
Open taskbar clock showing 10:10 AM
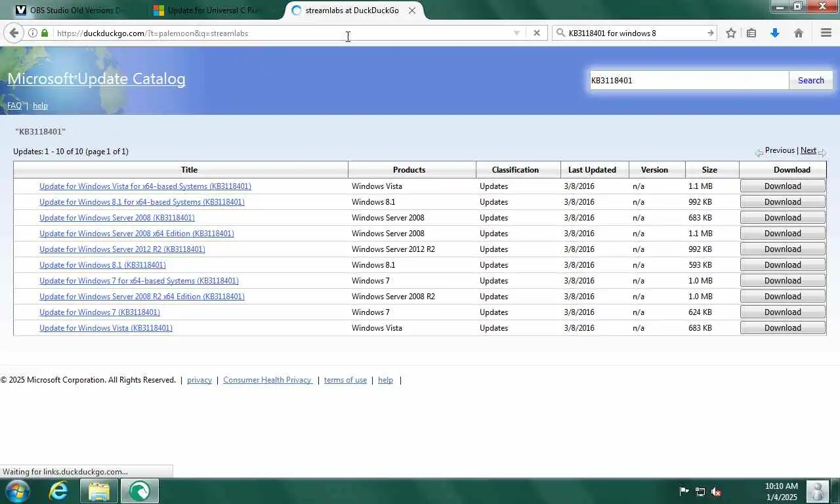(781, 492)
